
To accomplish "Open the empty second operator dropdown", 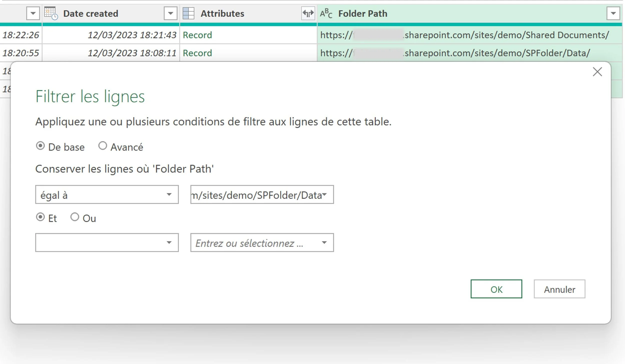I will (107, 243).
